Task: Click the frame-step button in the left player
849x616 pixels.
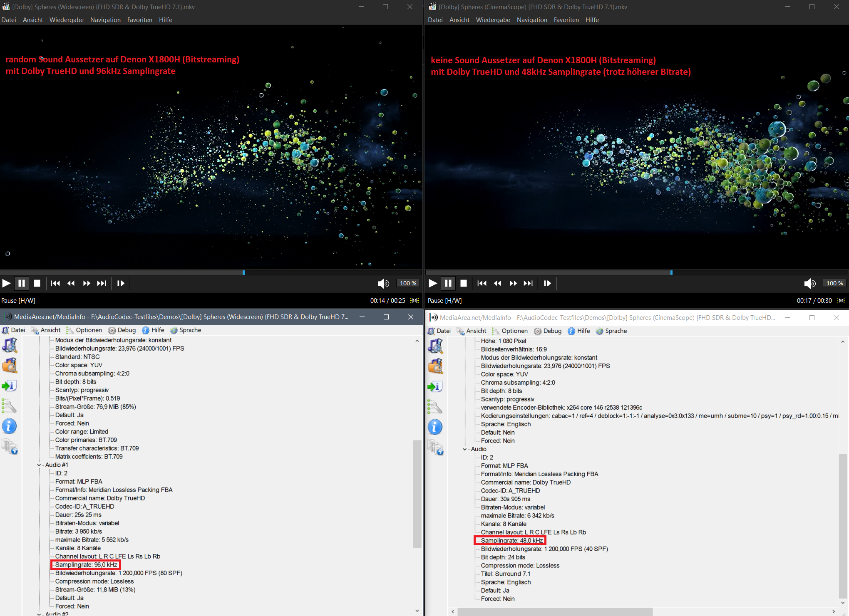Action: click(121, 283)
